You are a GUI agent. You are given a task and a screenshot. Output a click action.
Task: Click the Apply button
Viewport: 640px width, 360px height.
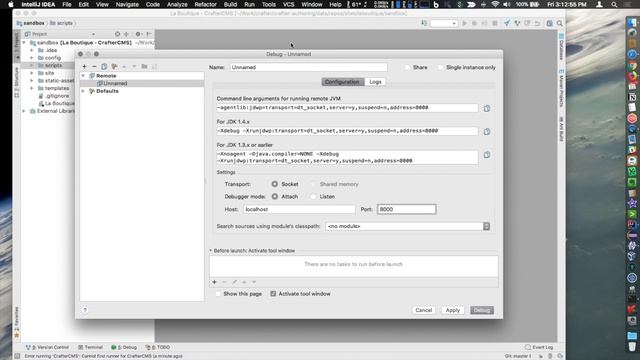(452, 310)
